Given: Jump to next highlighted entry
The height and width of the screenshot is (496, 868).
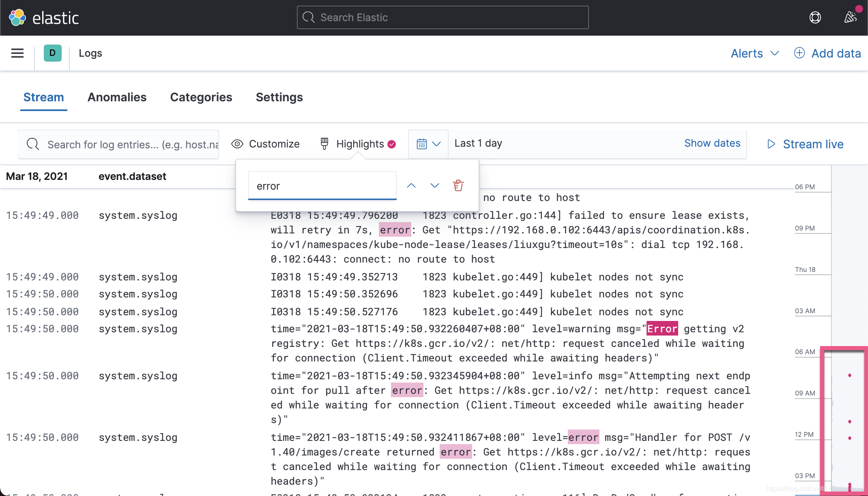Looking at the screenshot, I should click(434, 186).
